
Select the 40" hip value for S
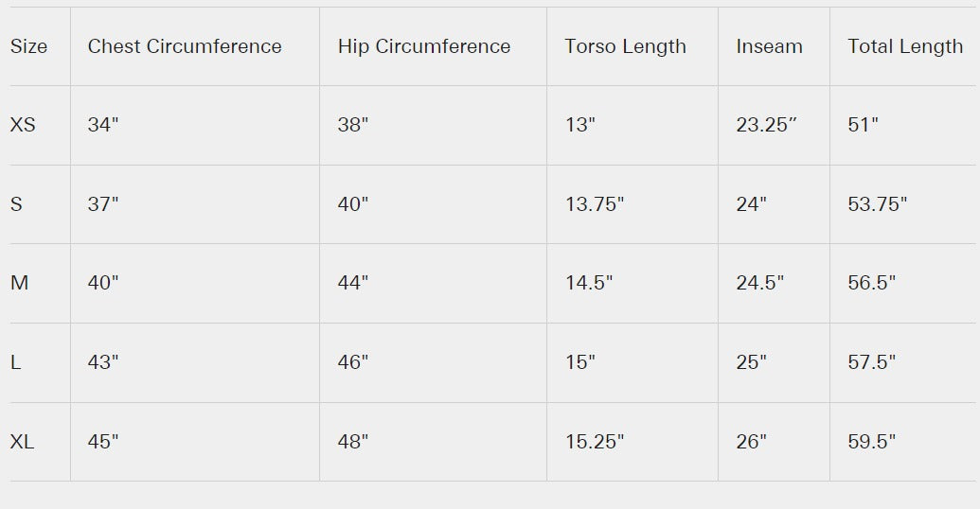click(x=353, y=204)
